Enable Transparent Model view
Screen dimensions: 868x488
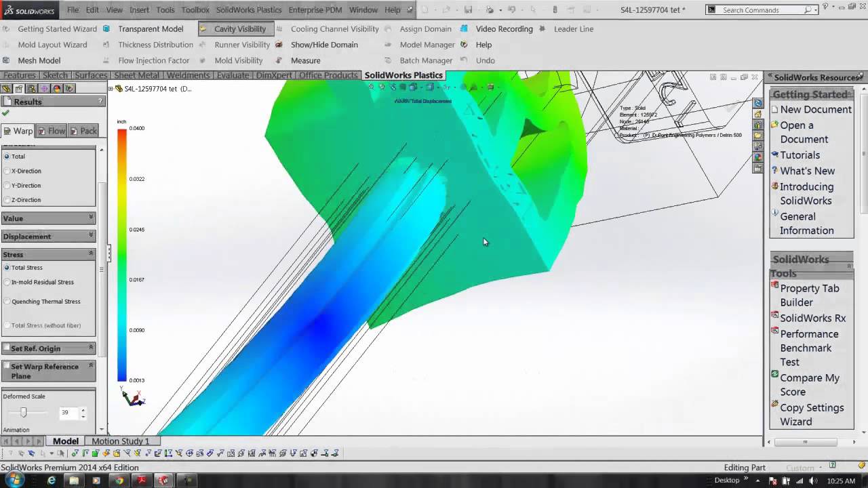(143, 29)
